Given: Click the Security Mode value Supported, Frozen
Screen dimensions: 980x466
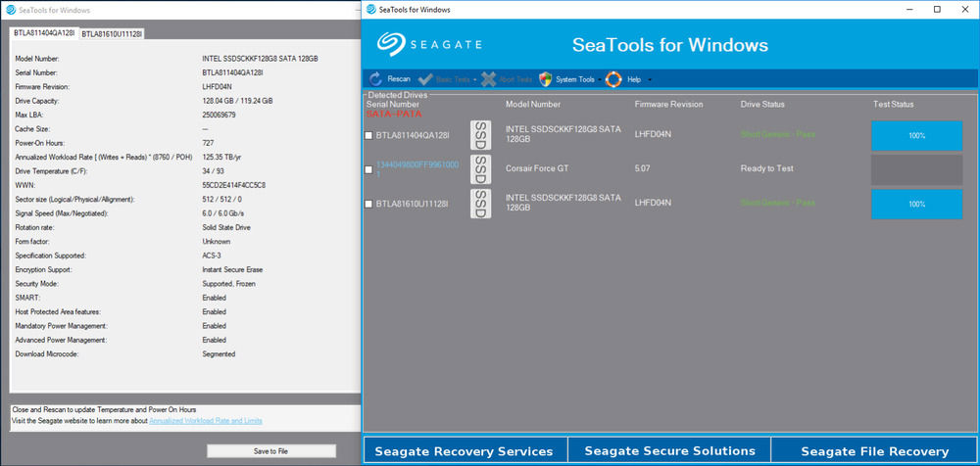Looking at the screenshot, I should (x=228, y=284).
